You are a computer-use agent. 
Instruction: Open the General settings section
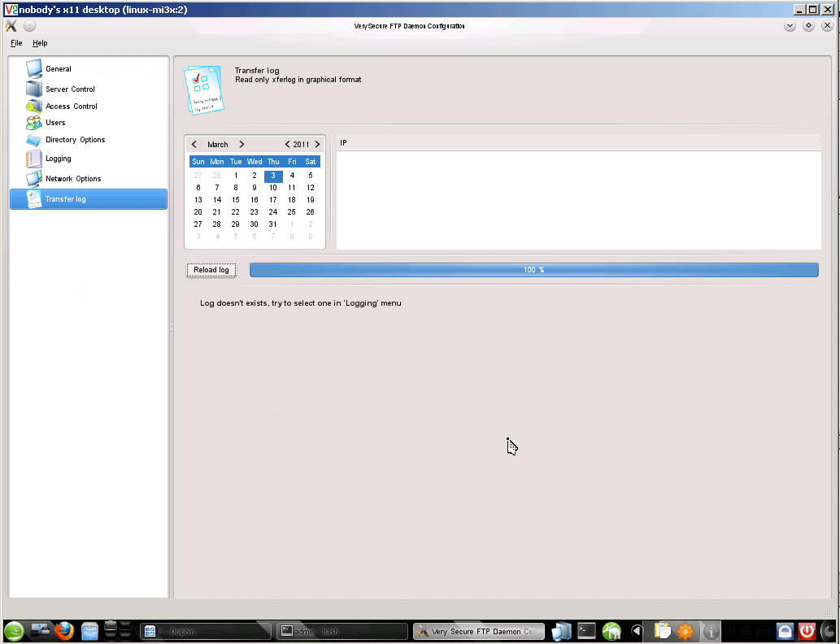[89, 68]
